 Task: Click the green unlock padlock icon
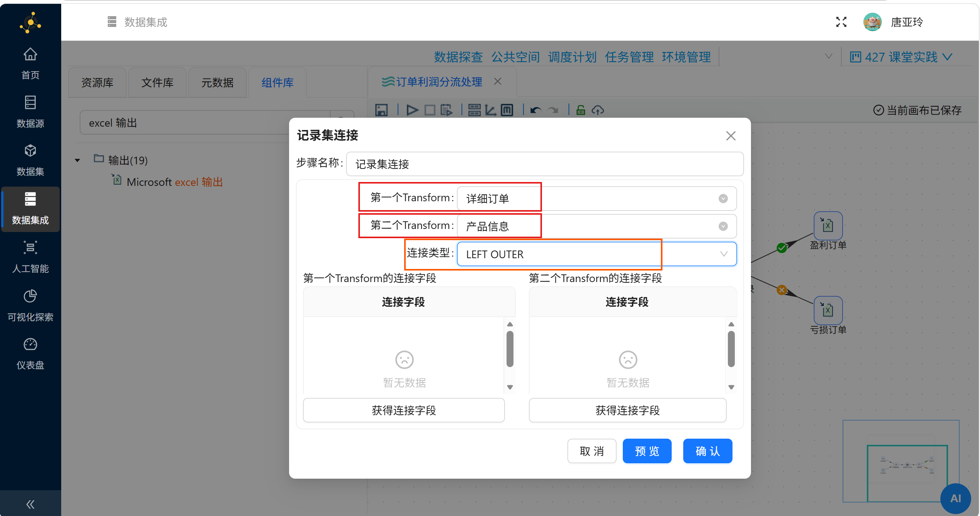[x=580, y=110]
